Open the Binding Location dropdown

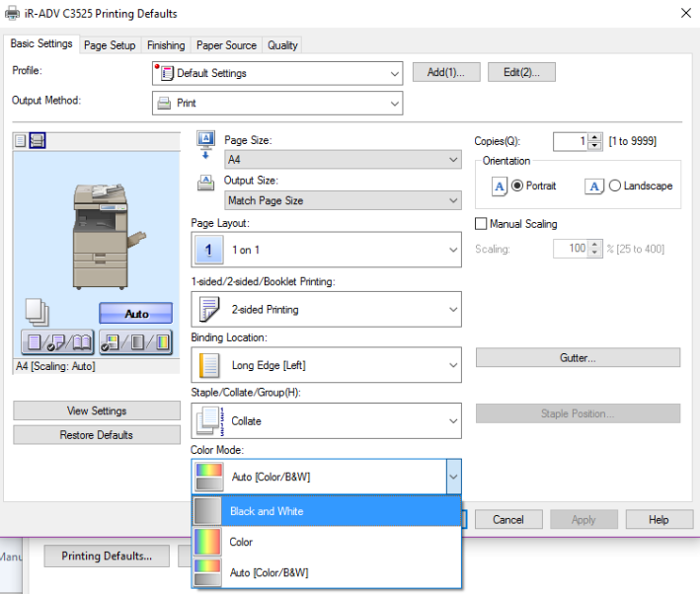point(327,365)
